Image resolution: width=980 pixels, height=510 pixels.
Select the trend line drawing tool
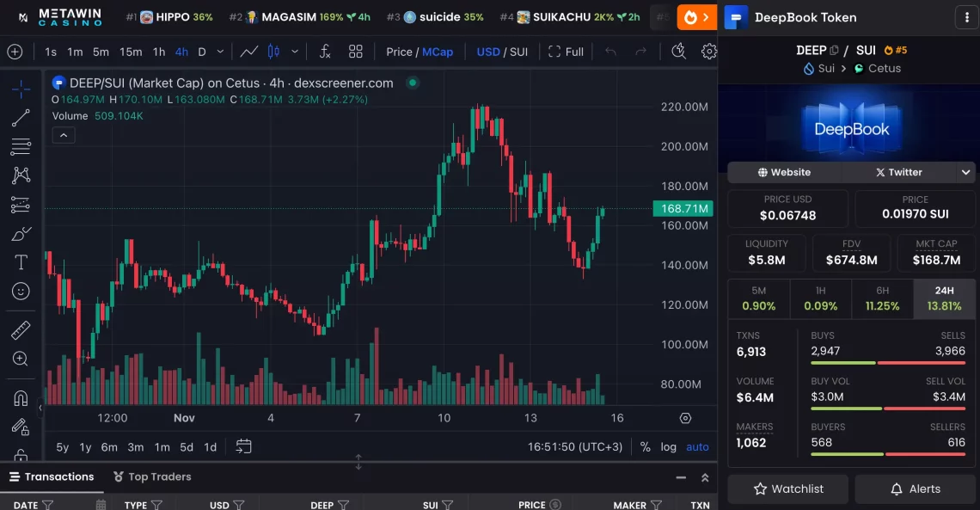(21, 119)
